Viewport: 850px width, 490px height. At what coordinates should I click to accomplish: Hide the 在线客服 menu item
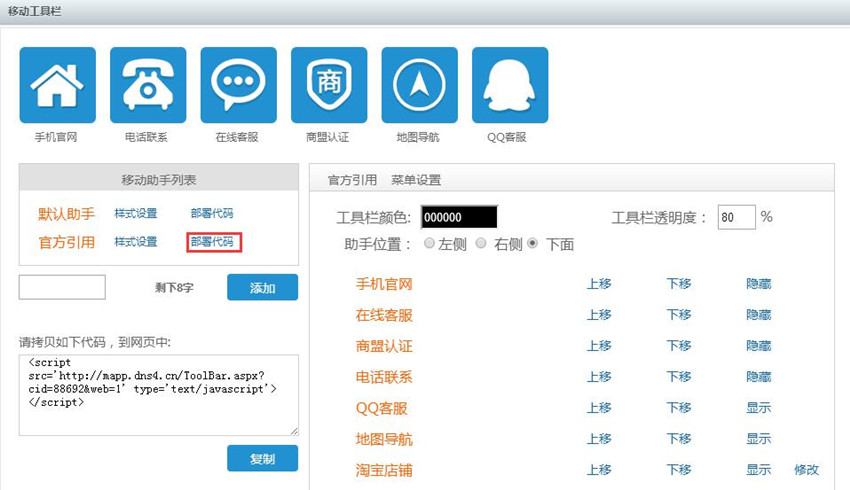point(758,314)
